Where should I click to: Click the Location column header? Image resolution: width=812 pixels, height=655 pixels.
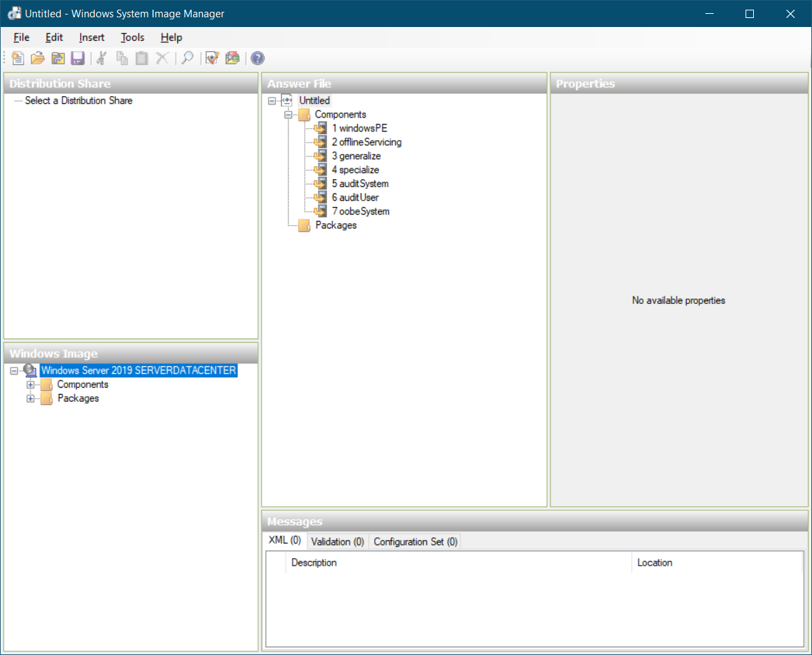pyautogui.click(x=717, y=562)
